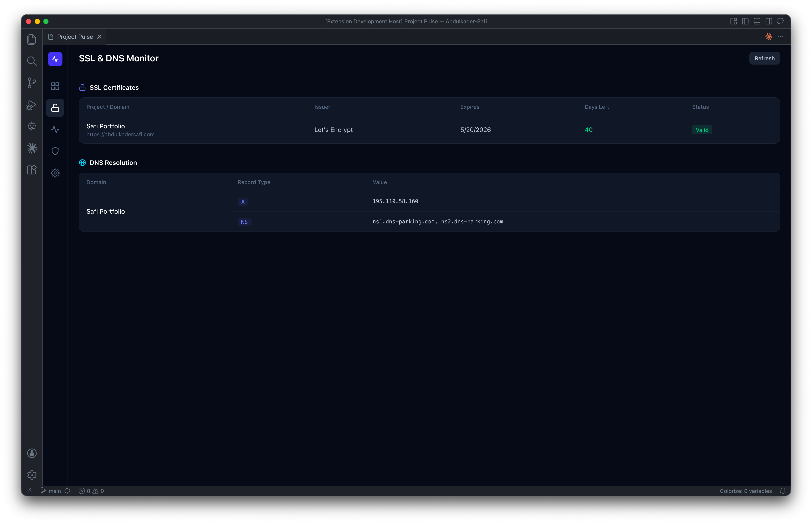Toggle the secondary side panel icon
812x524 pixels.
(x=769, y=21)
